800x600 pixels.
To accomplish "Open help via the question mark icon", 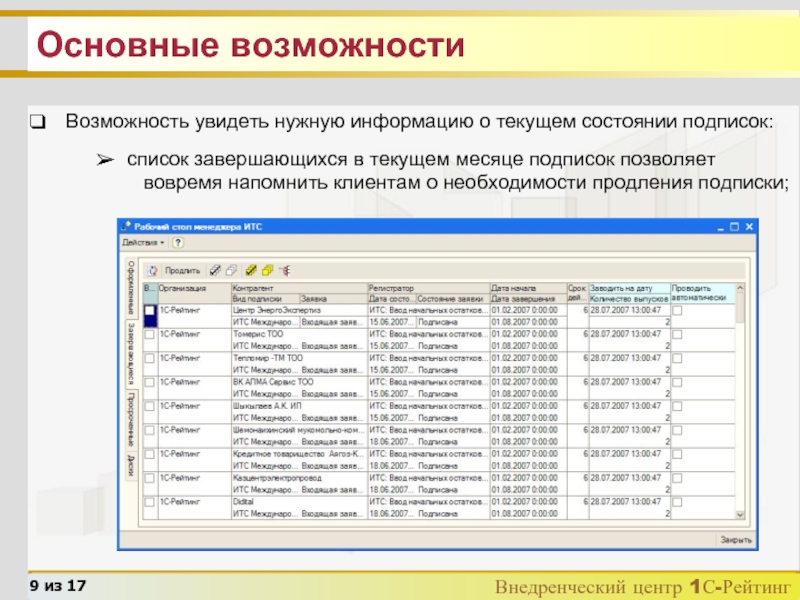I will point(178,243).
